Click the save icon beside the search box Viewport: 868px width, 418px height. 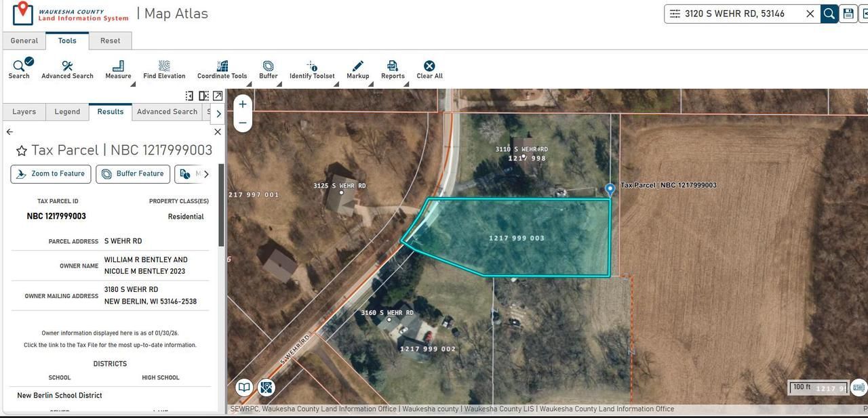tap(848, 14)
